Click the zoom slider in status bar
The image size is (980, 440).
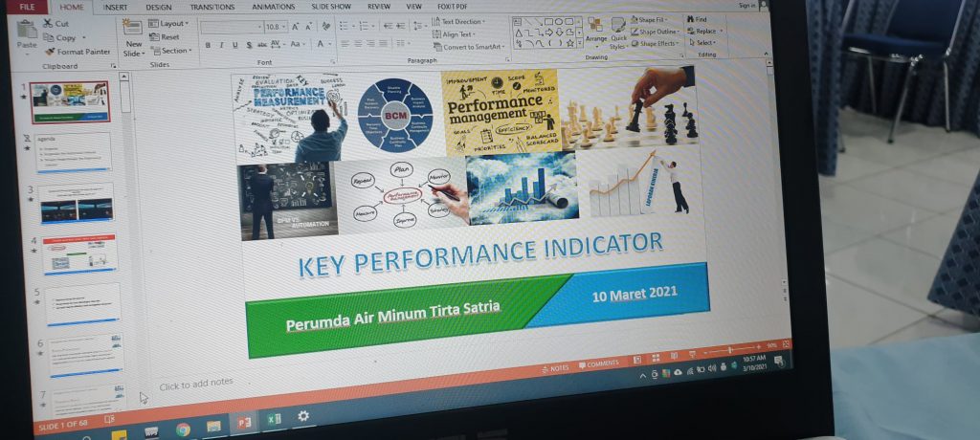click(728, 349)
